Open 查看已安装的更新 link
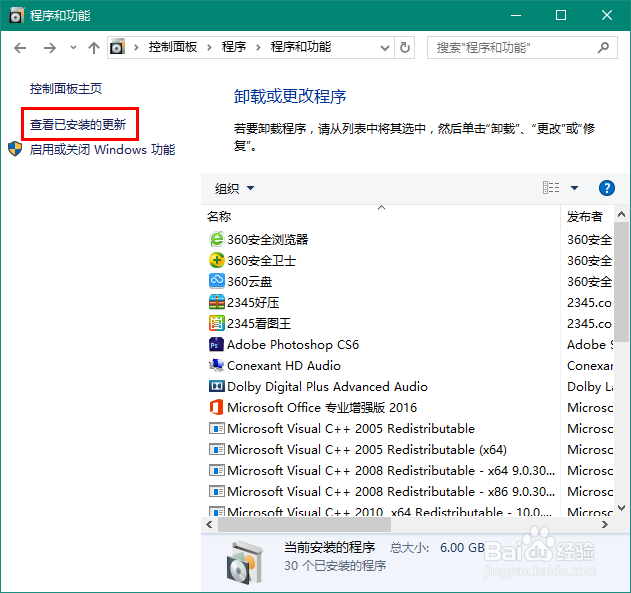 coord(78,125)
